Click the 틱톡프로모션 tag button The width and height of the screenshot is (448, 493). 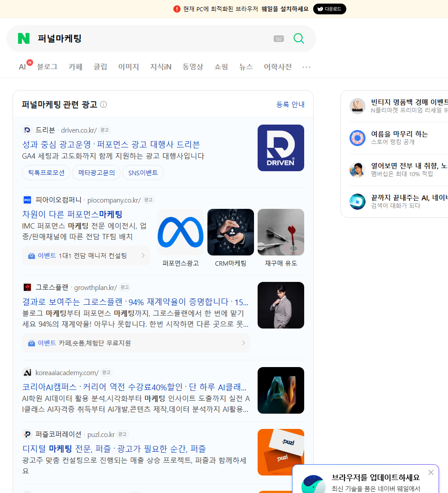[46, 173]
